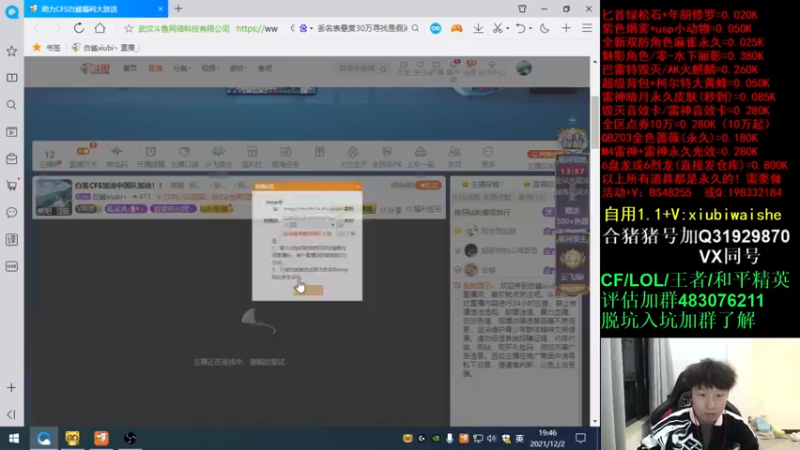Viewport: 800px width, 450px height.
Task: Open the reading book icon in sidebar
Action: point(12,78)
